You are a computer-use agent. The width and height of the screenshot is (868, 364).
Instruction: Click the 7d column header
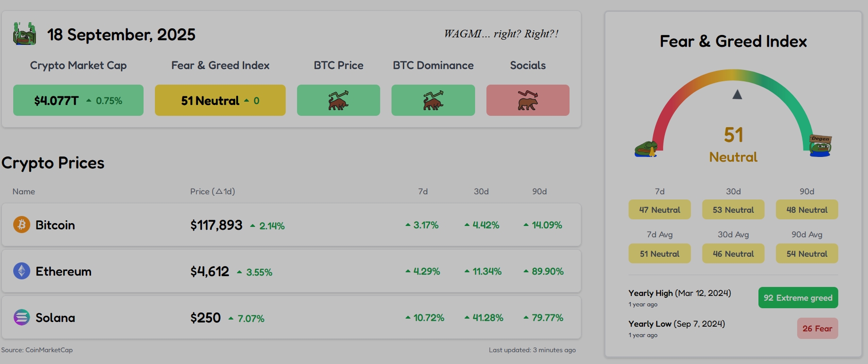click(423, 191)
